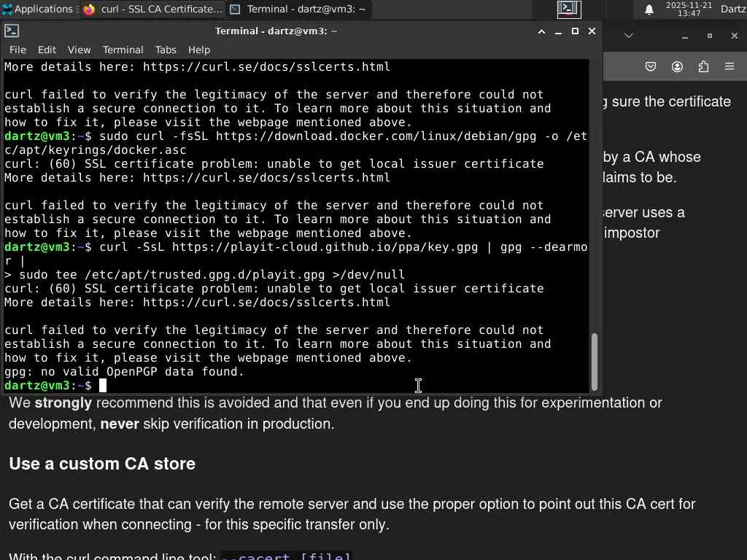Maximize the Terminal window
The height and width of the screenshot is (560, 747).
(575, 31)
